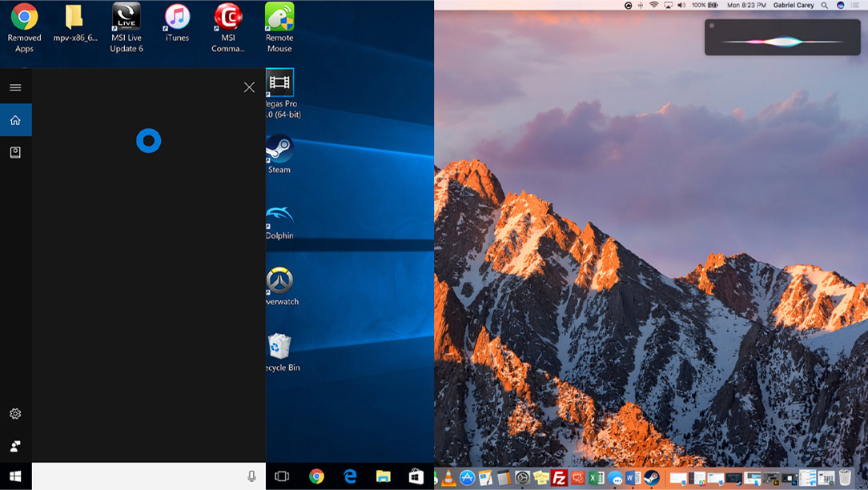This screenshot has width=868, height=490.
Task: Launch Microsoft Edge from the taskbar
Action: (350, 476)
